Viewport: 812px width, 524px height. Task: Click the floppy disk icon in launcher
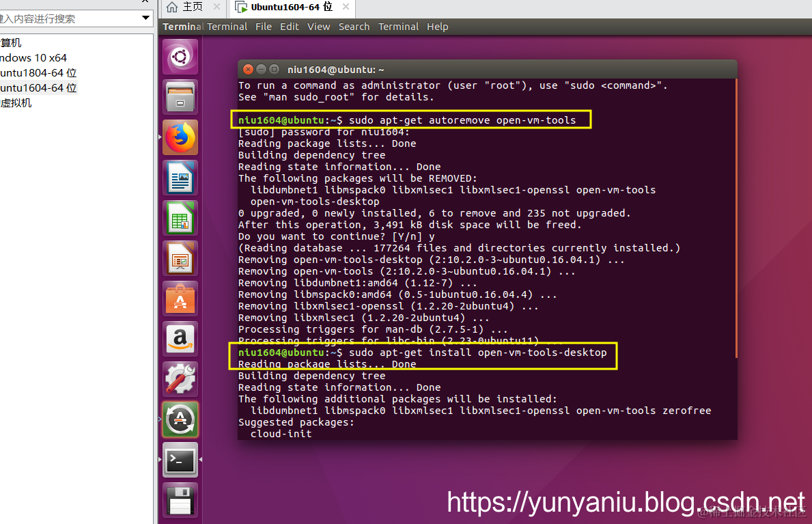click(x=180, y=501)
